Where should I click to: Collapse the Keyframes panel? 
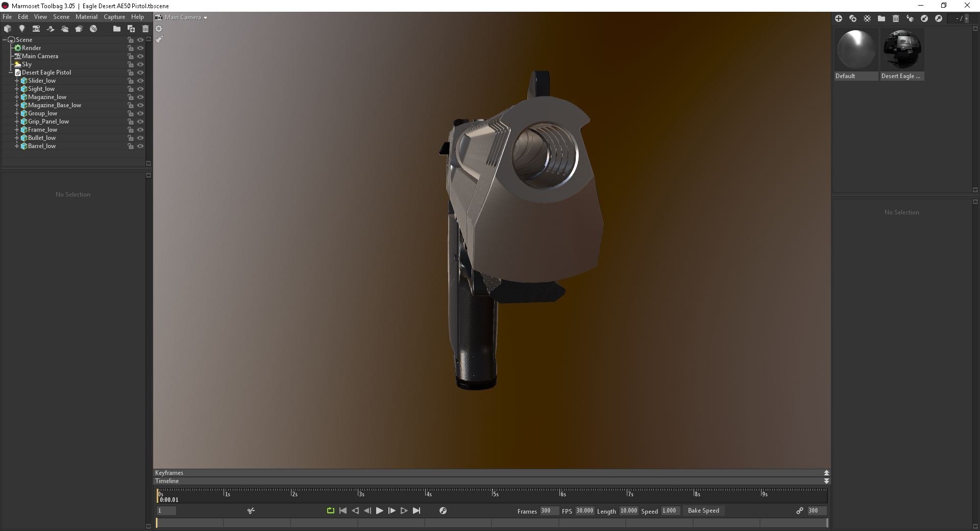click(826, 473)
